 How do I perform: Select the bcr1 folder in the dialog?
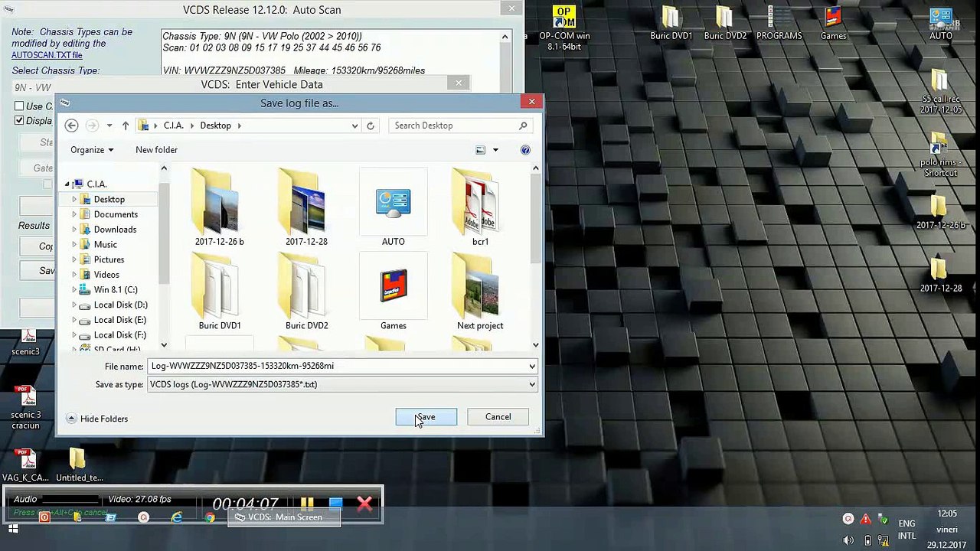[480, 207]
